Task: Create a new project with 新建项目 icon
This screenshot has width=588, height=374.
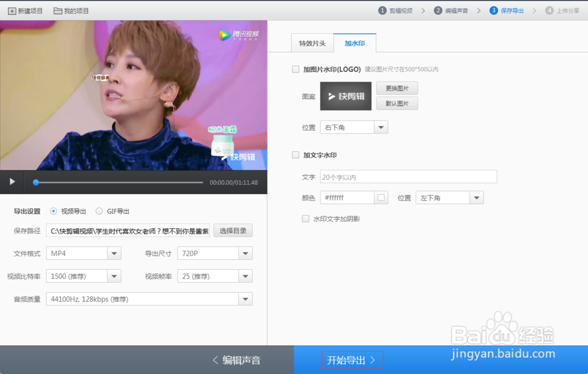Action: [x=25, y=10]
